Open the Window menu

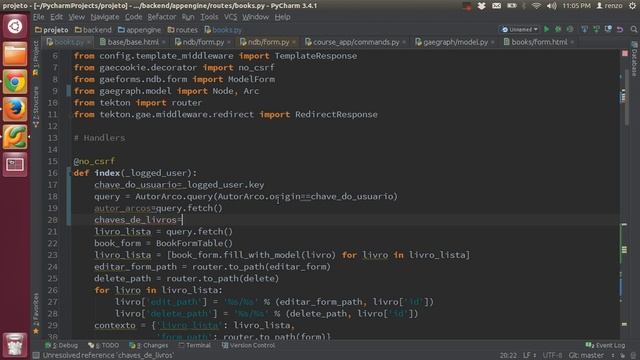tap(256, 17)
